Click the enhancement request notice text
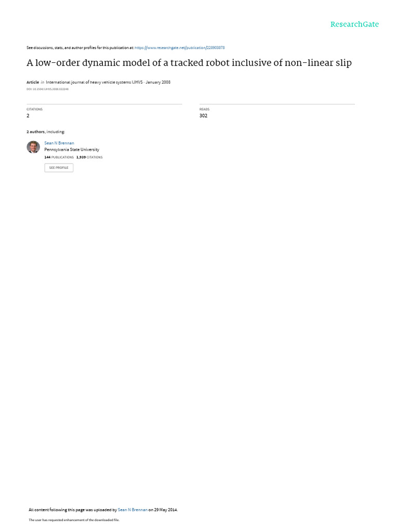The width and height of the screenshot is (399, 532). [74, 520]
